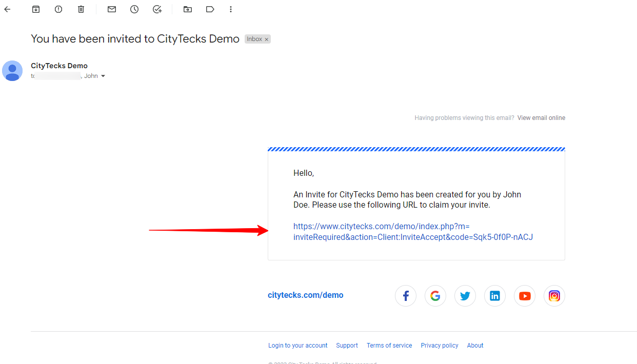This screenshot has height=364, width=637.
Task: Open the Facebook social icon
Action: [x=406, y=296]
